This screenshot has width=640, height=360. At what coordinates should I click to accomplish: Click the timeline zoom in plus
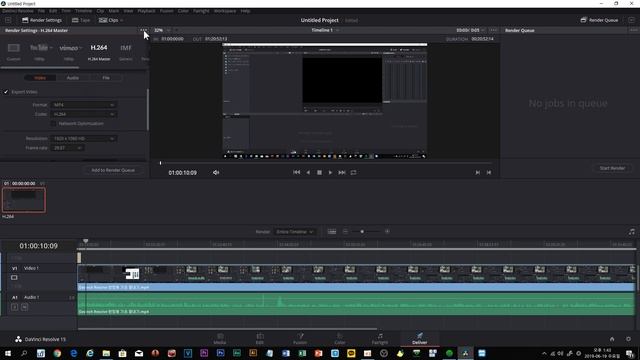coord(387,231)
